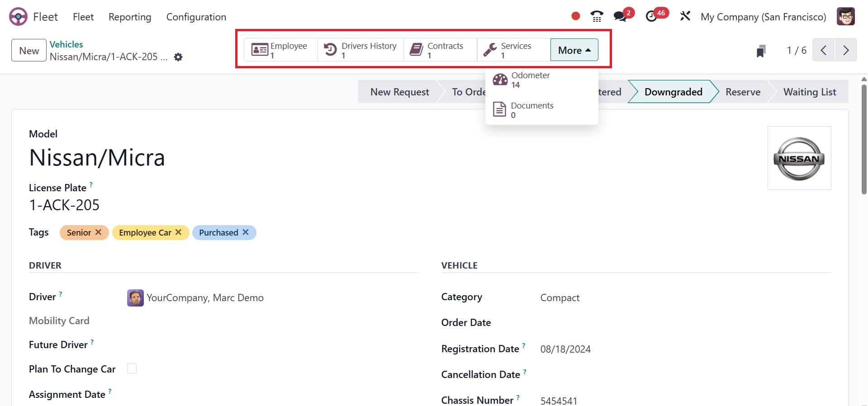Click the New button
Image resolution: width=868 pixels, height=406 pixels.
29,50
